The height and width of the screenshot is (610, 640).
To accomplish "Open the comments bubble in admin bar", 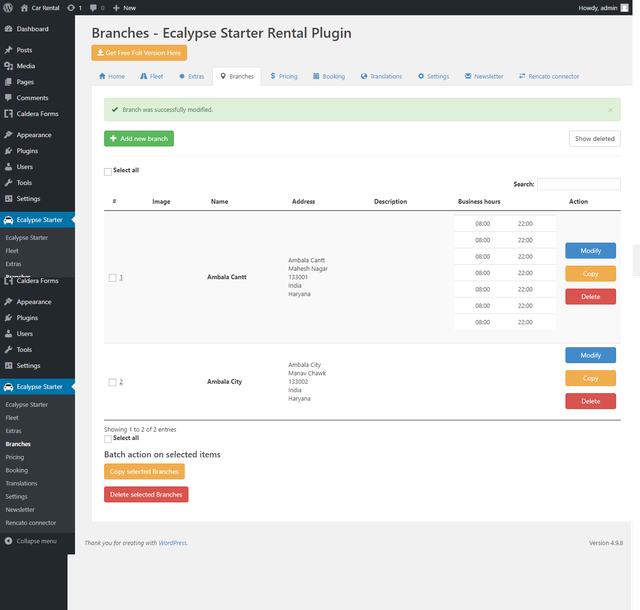I will click(93, 8).
